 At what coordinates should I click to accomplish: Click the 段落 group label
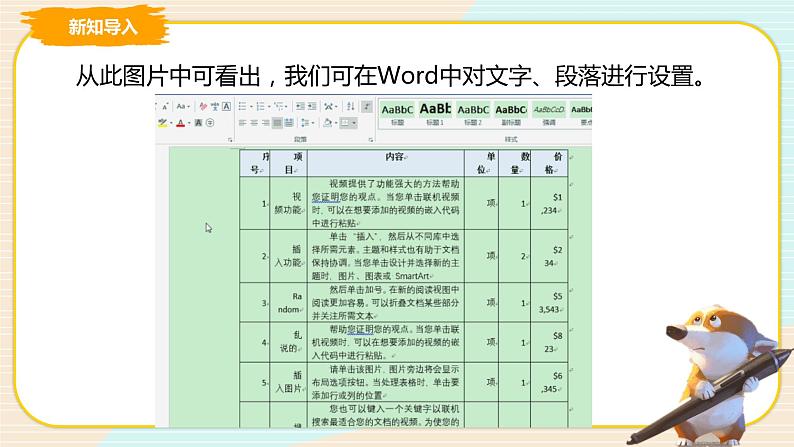pyautogui.click(x=300, y=139)
